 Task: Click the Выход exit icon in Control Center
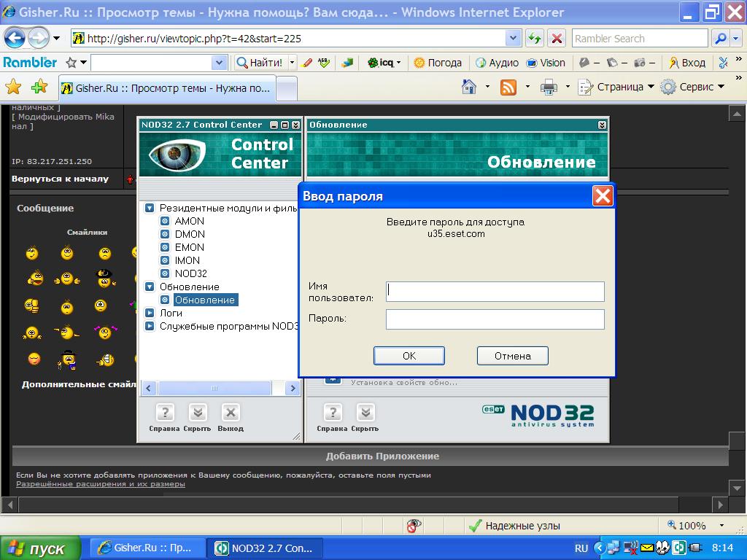[x=231, y=413]
